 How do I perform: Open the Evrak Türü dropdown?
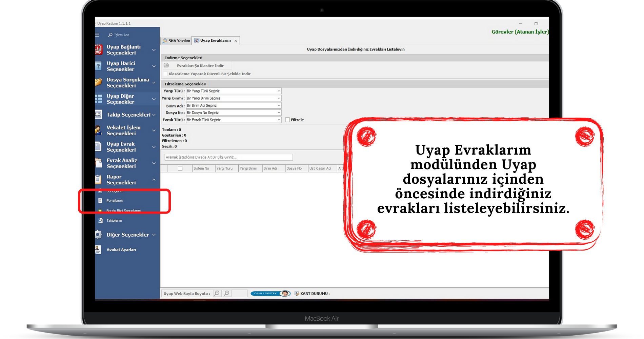pyautogui.click(x=279, y=120)
